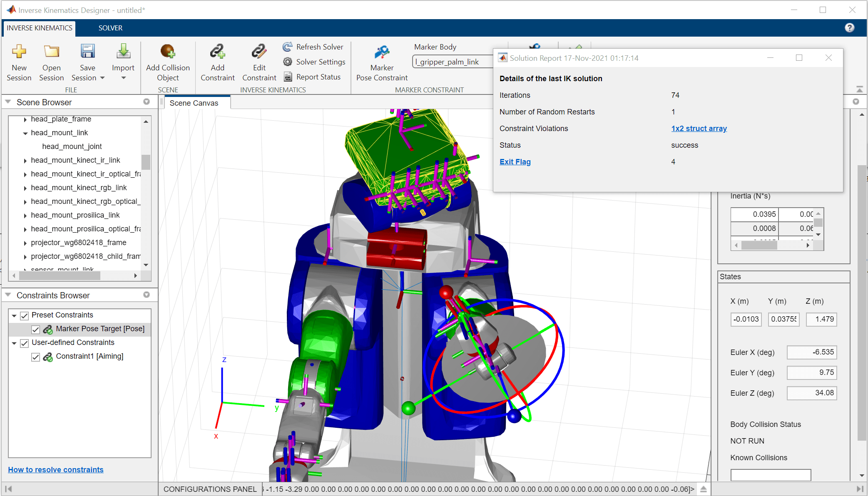Click How to resolve constraints link
The height and width of the screenshot is (496, 868).
pos(56,469)
